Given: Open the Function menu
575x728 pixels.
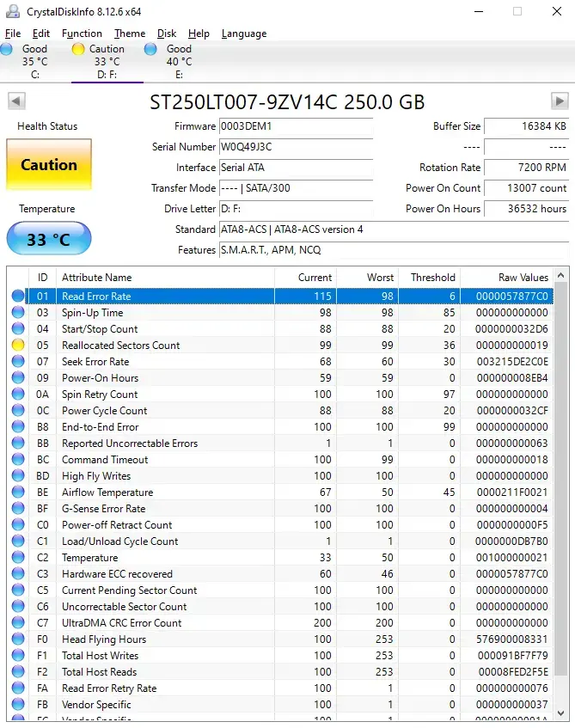Looking at the screenshot, I should tap(82, 34).
